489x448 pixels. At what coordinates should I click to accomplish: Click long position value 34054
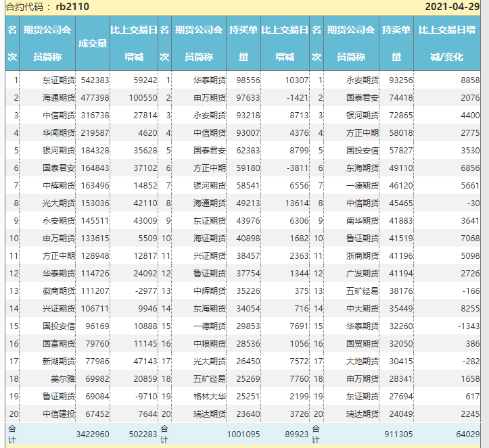coord(248,309)
